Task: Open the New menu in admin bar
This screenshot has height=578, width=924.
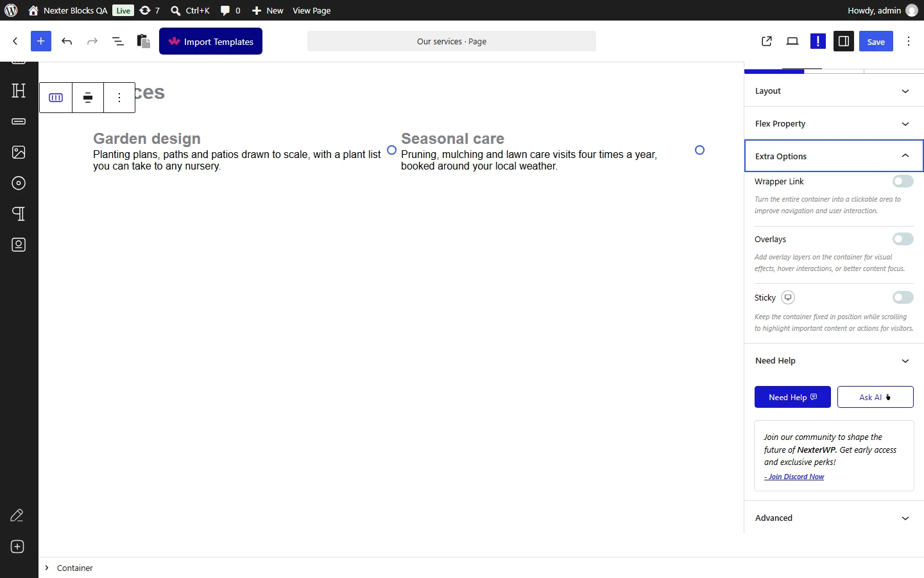Action: click(x=268, y=10)
